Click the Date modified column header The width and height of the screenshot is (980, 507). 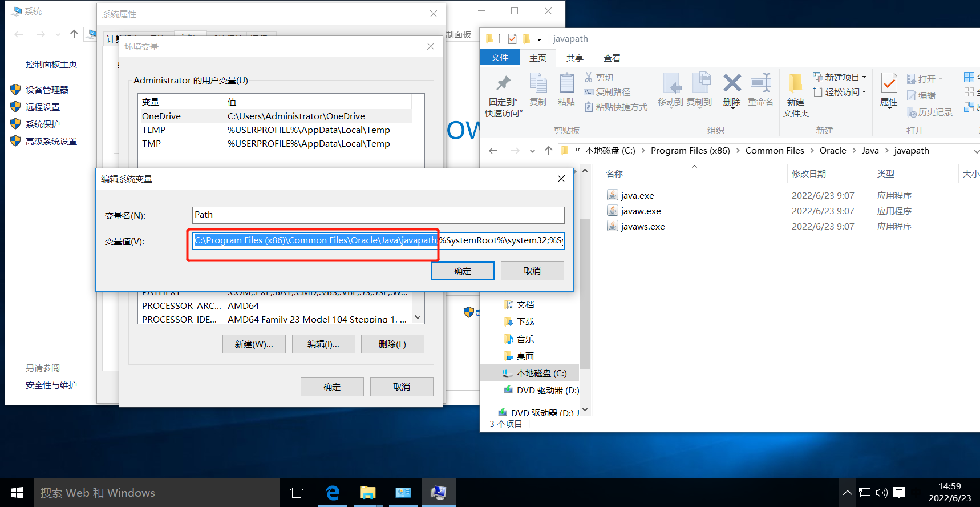[808, 174]
